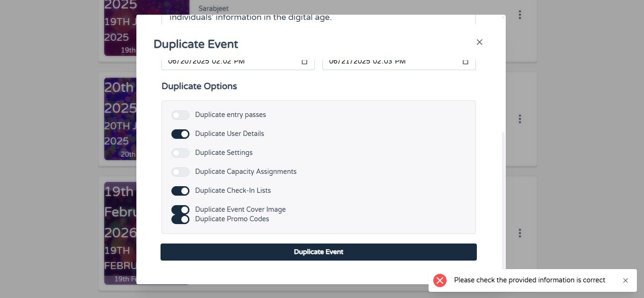Enable Duplicate Capacity Assignments toggle
This screenshot has width=644, height=298.
tap(180, 172)
